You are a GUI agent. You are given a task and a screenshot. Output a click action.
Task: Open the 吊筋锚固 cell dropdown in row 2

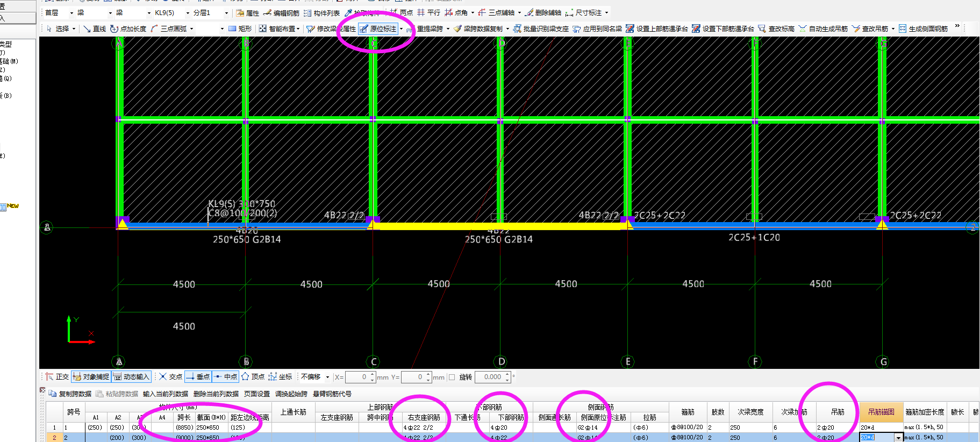[898, 438]
